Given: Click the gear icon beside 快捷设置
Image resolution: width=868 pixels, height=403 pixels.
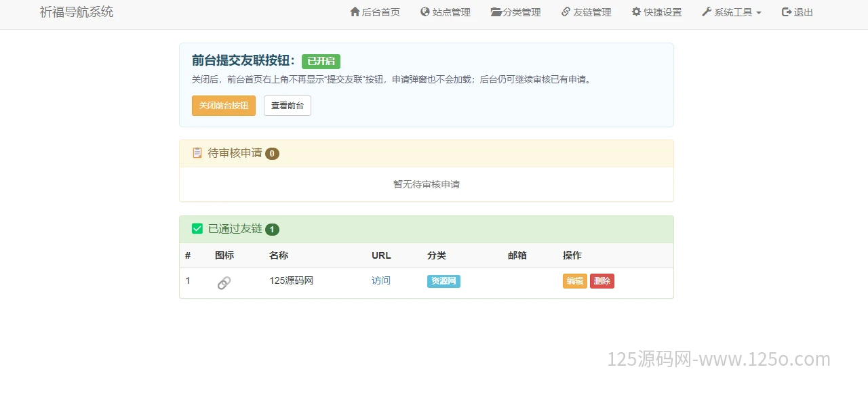Looking at the screenshot, I should click(637, 12).
